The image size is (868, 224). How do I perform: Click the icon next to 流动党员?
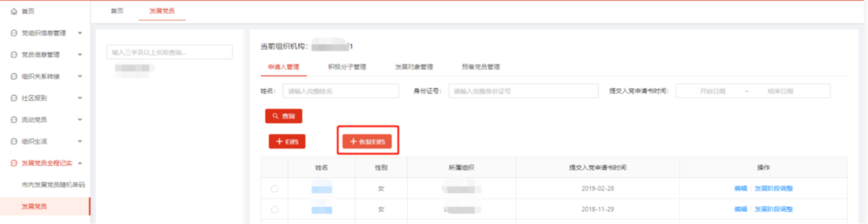click(14, 120)
